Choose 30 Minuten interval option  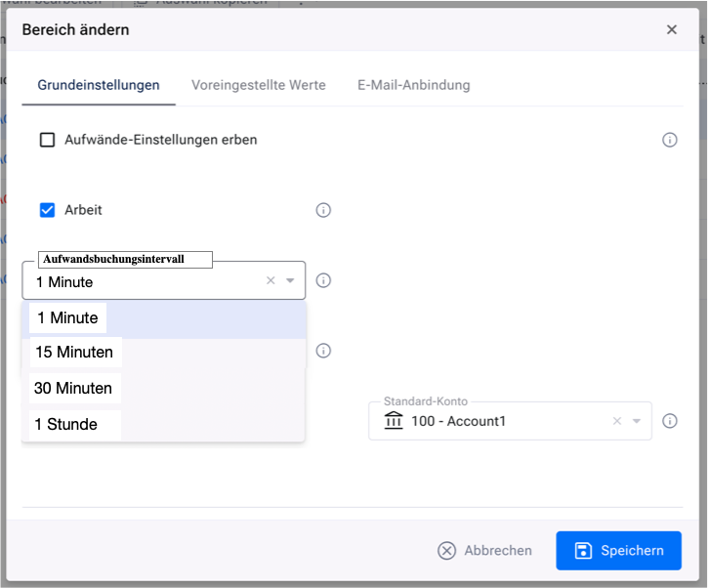click(73, 388)
